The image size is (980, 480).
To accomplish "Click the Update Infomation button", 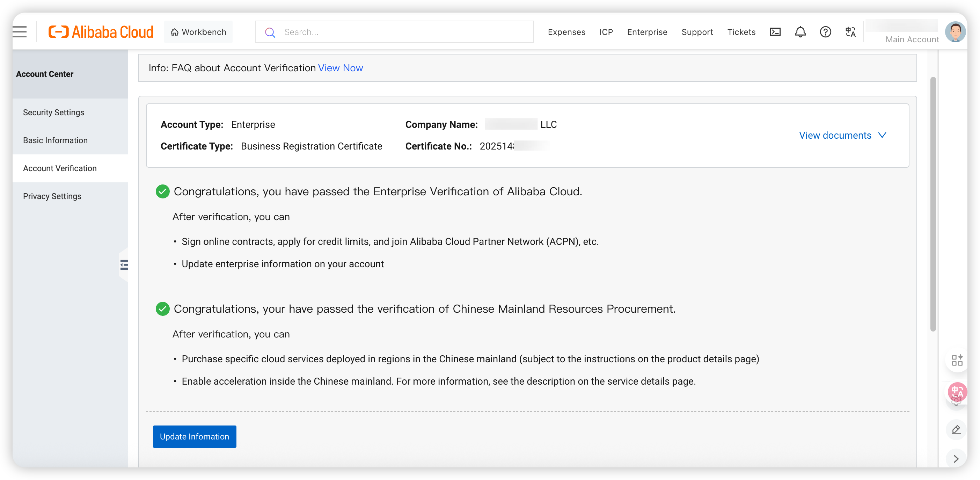I will pyautogui.click(x=195, y=437).
